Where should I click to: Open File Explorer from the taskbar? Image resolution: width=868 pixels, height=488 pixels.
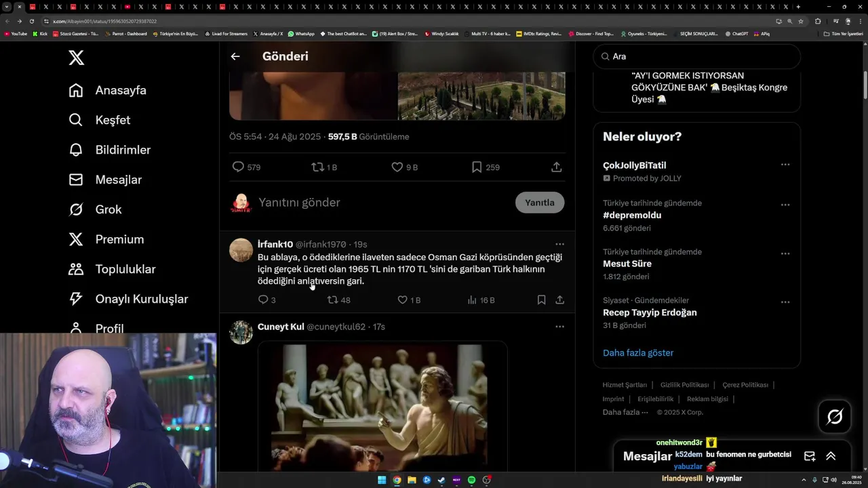click(x=412, y=480)
